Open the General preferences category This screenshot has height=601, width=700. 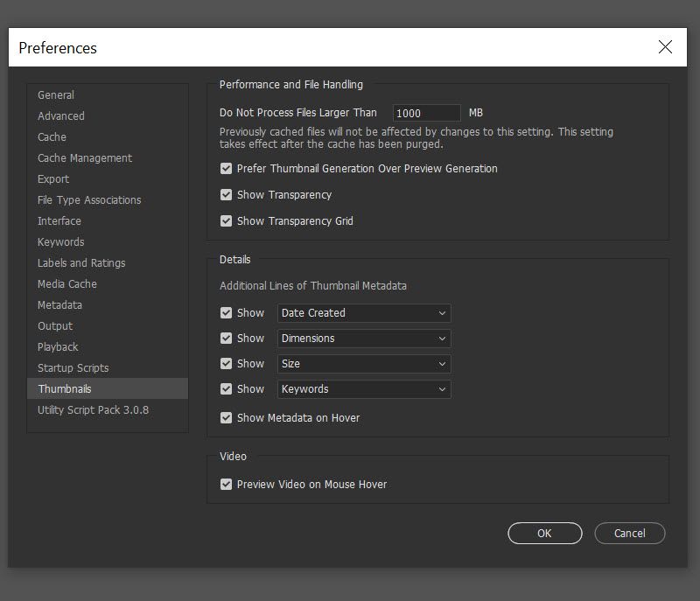pos(56,95)
